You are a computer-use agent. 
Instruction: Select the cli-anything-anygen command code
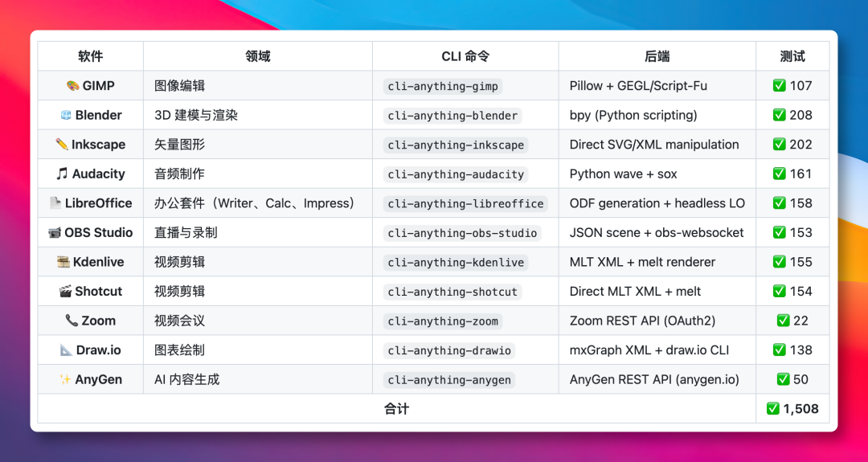[x=449, y=380]
